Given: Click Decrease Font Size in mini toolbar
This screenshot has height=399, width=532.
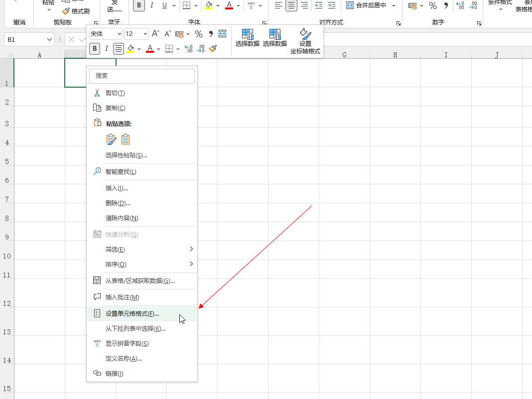Looking at the screenshot, I should 167,34.
